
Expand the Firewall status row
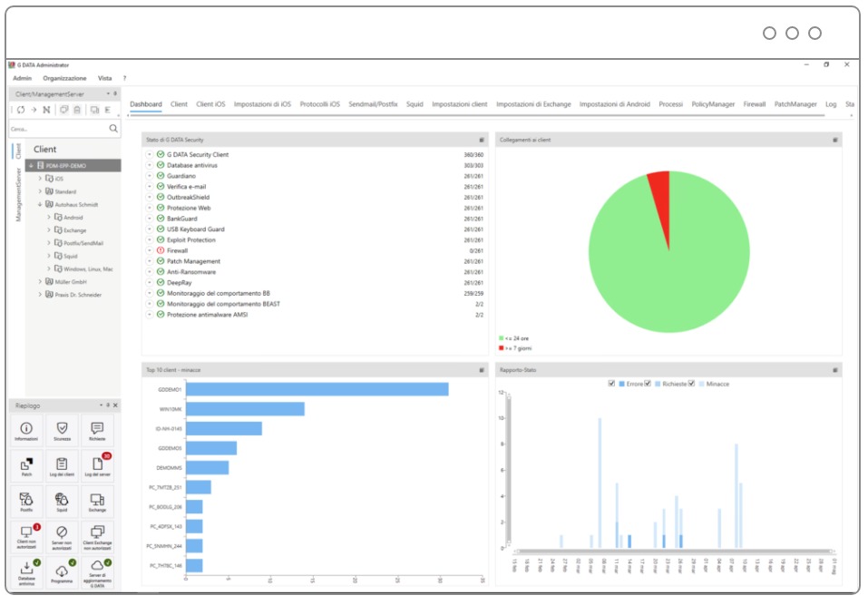[150, 250]
